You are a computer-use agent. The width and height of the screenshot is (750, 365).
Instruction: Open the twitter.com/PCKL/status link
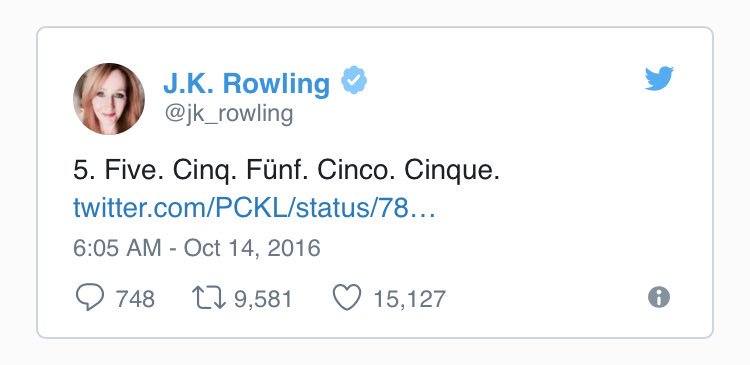click(x=254, y=208)
